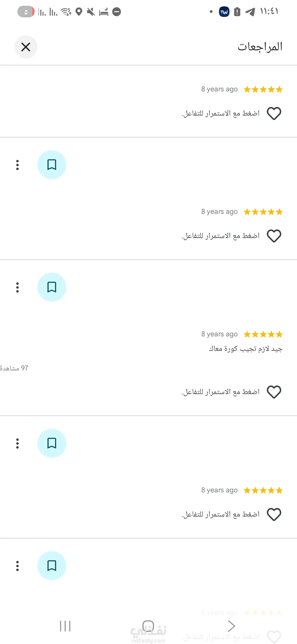Open three-dot menu below the كورة review
This screenshot has height=644, width=297.
coord(17,443)
